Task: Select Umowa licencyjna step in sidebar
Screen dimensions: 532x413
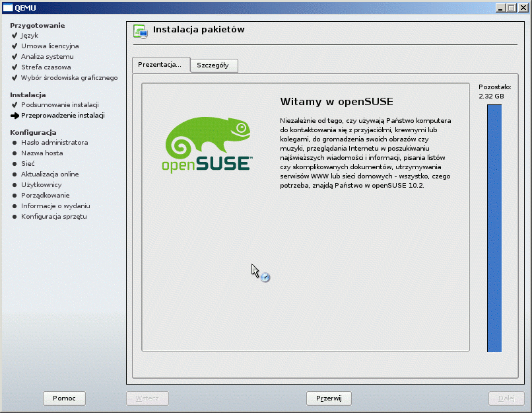Action: pos(50,46)
